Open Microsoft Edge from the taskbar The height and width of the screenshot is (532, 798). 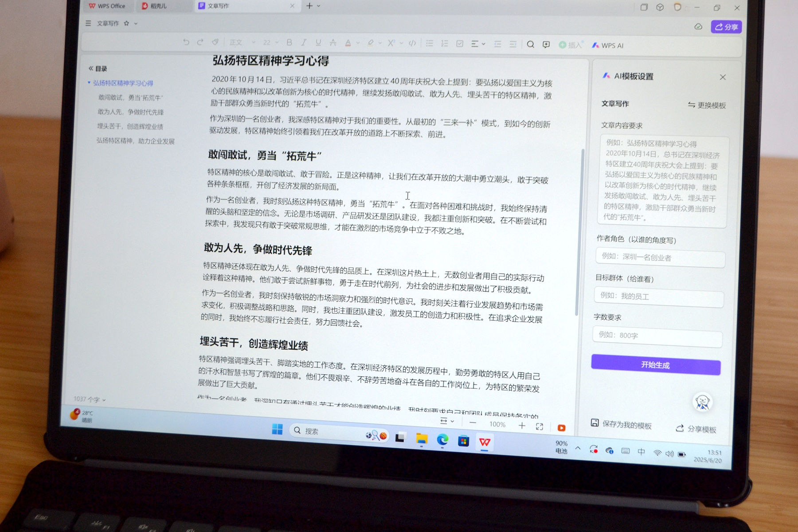click(x=442, y=439)
